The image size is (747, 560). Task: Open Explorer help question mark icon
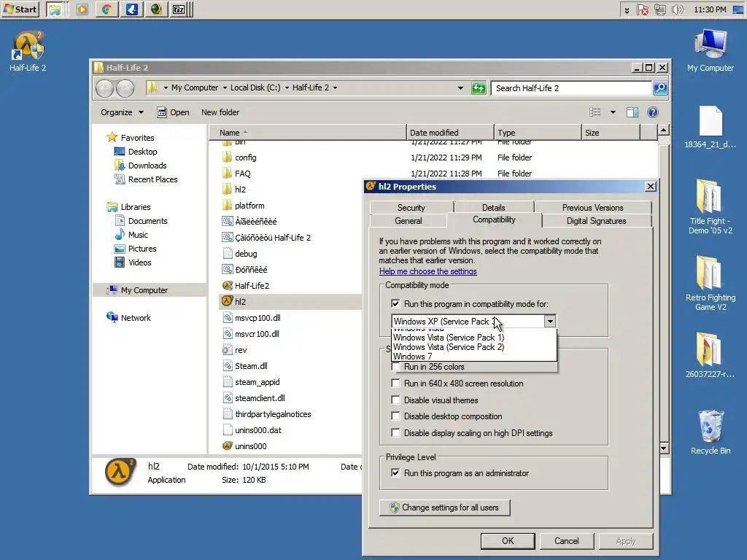click(x=653, y=112)
